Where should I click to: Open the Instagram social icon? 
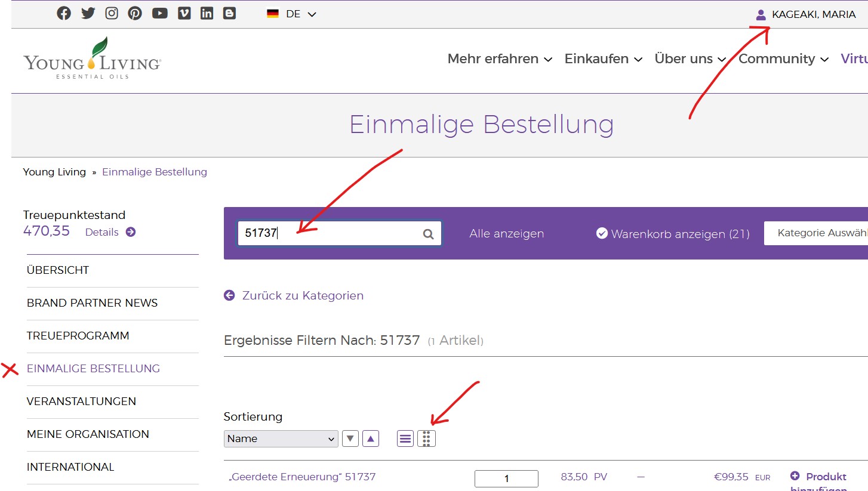pyautogui.click(x=112, y=14)
